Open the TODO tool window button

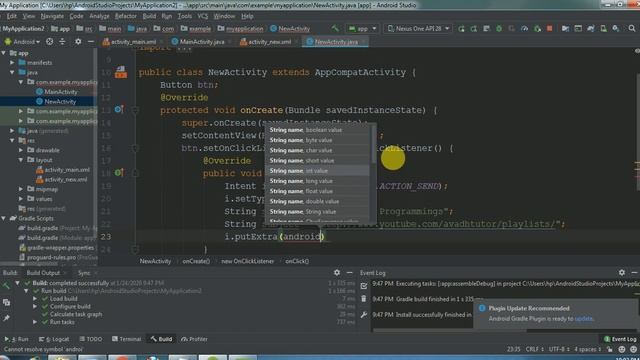(91, 339)
